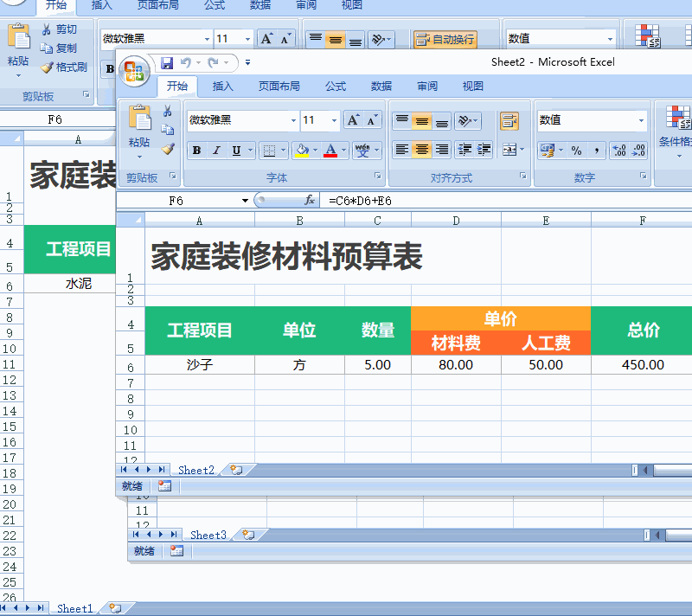Apply cell borders in Sheet2 ribbon
The height and width of the screenshot is (616, 692).
pyautogui.click(x=269, y=151)
